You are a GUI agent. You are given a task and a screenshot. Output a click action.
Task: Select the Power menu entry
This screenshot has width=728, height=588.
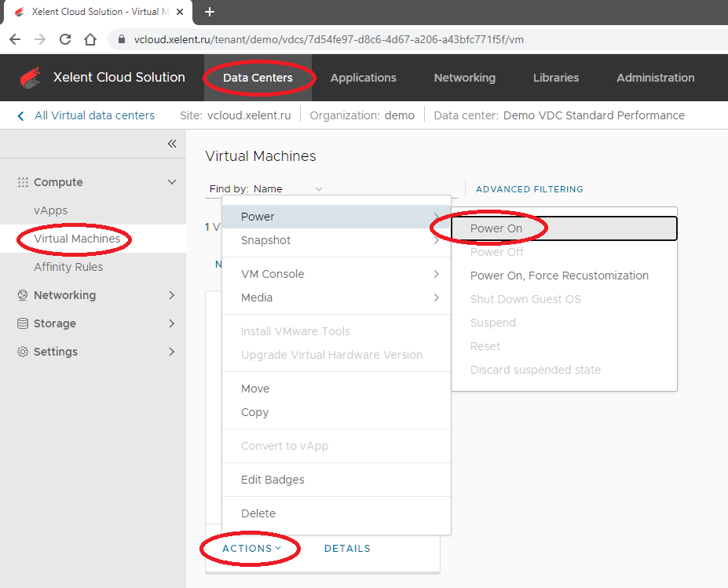click(336, 217)
